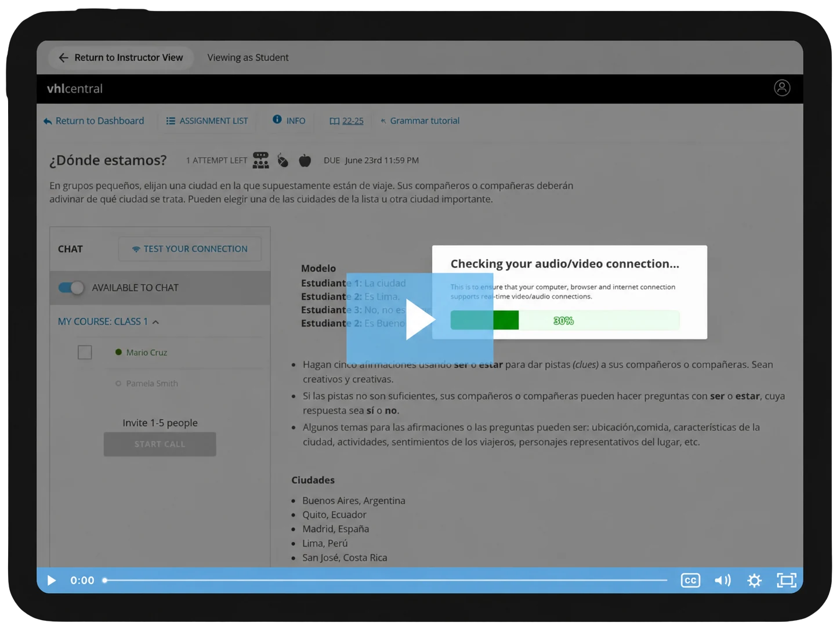Click the arrow icon before Grammar tutorial
The image size is (840, 630).
[383, 121]
